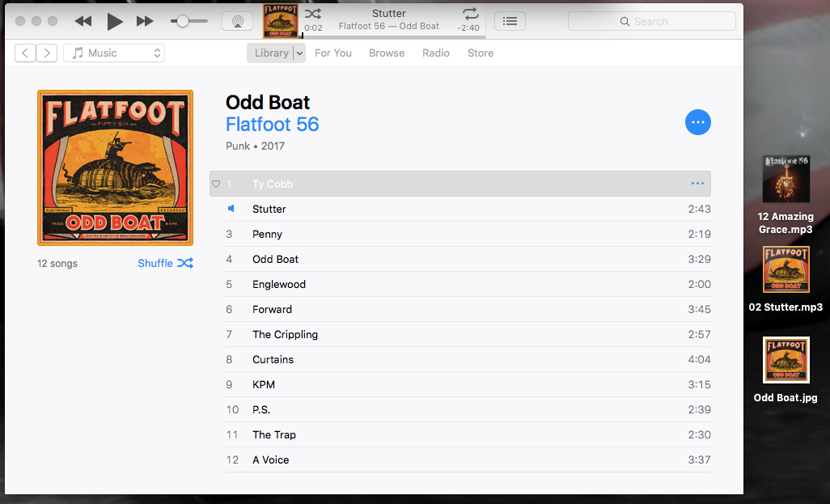The image size is (830, 504).
Task: Open the Flatfoot 56 artist link
Action: (272, 125)
